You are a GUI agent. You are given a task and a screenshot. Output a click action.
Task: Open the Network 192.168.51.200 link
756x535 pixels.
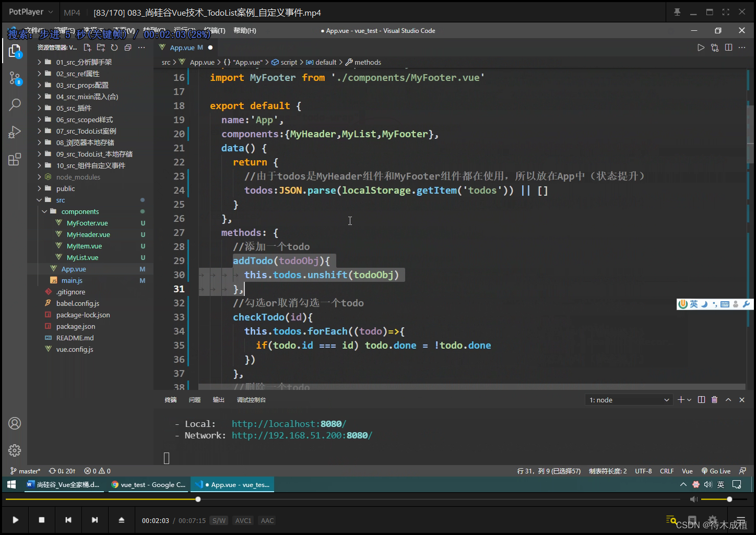[302, 435]
